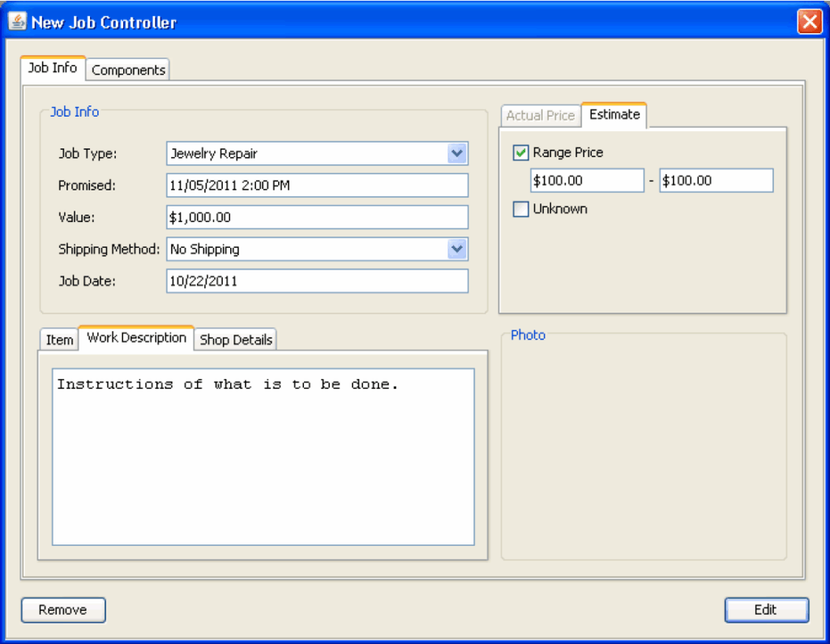Click inside the work instructions text area
830x644 pixels.
coord(263,457)
